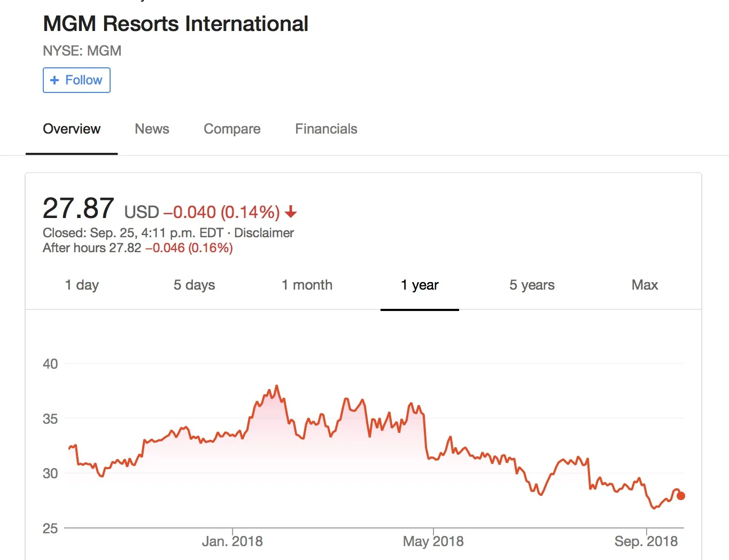This screenshot has height=560, width=729.
Task: Open the Disclaimer link
Action: pos(264,233)
